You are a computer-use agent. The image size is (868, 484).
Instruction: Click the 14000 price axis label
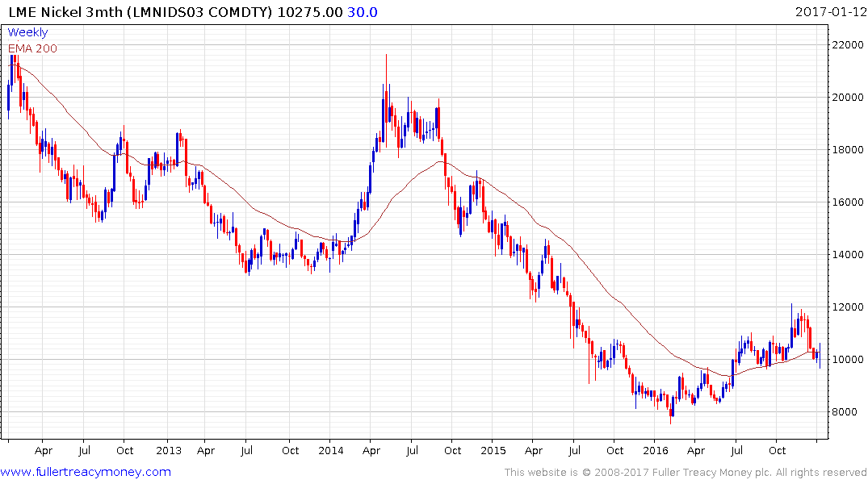[x=848, y=255]
